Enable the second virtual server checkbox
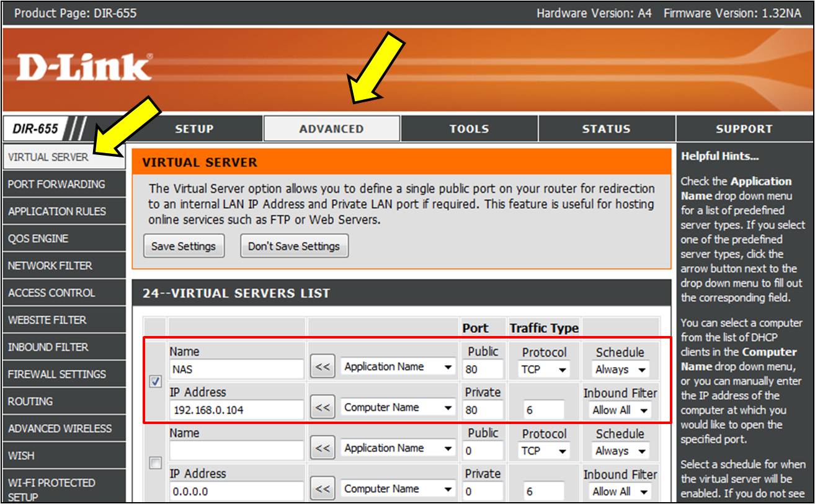Screen dimensions: 815x504 [156, 464]
